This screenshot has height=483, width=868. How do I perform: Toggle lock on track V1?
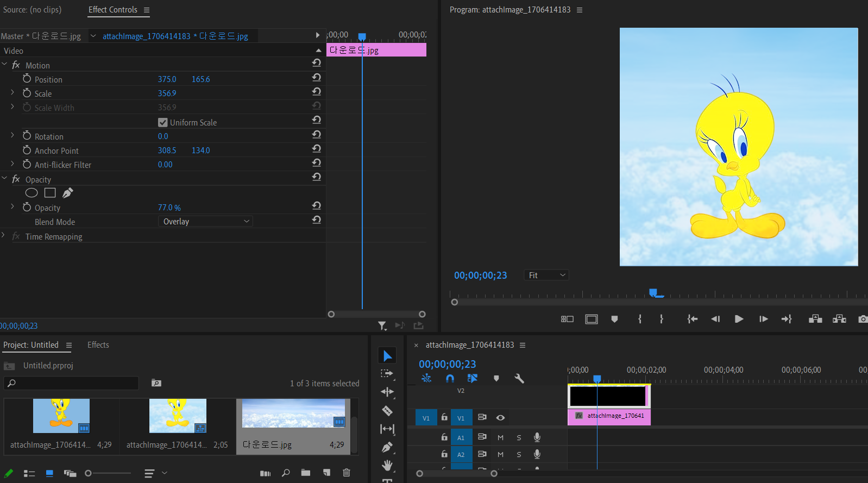click(444, 417)
